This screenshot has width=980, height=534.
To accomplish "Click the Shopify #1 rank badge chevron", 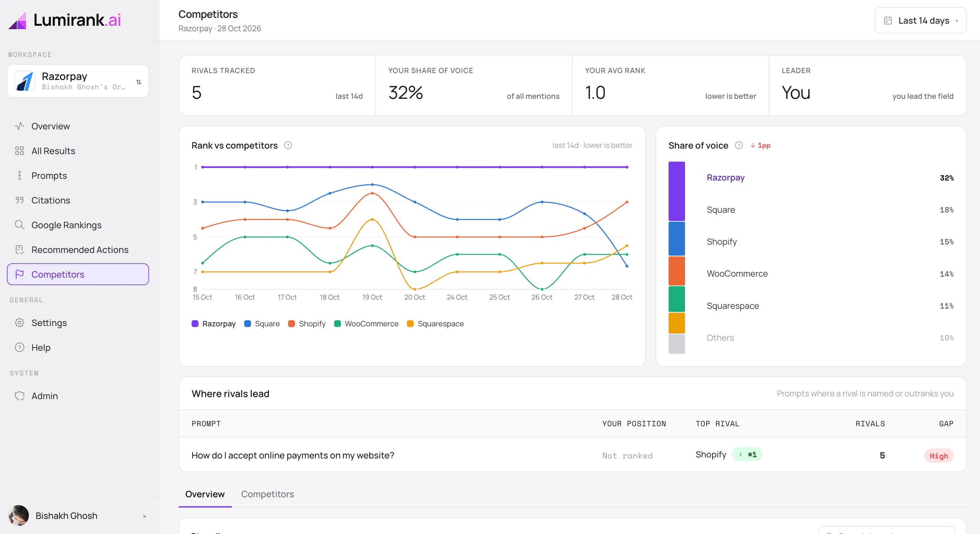I will coord(740,454).
